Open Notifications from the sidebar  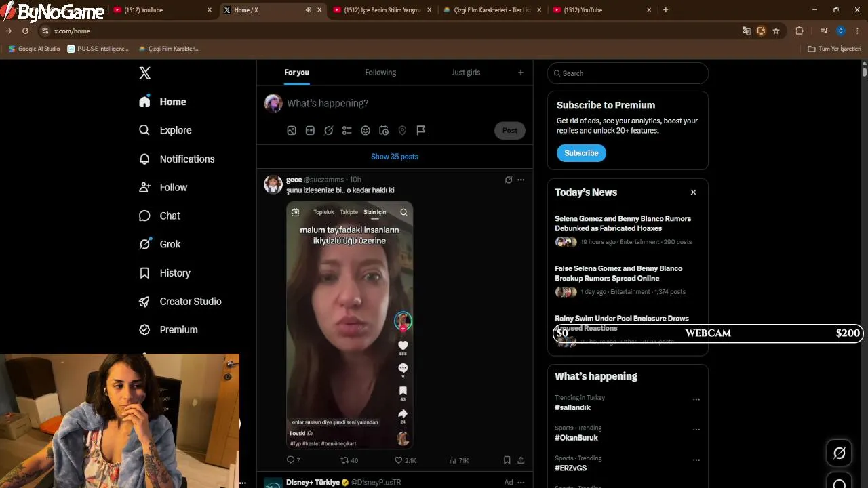[177, 159]
